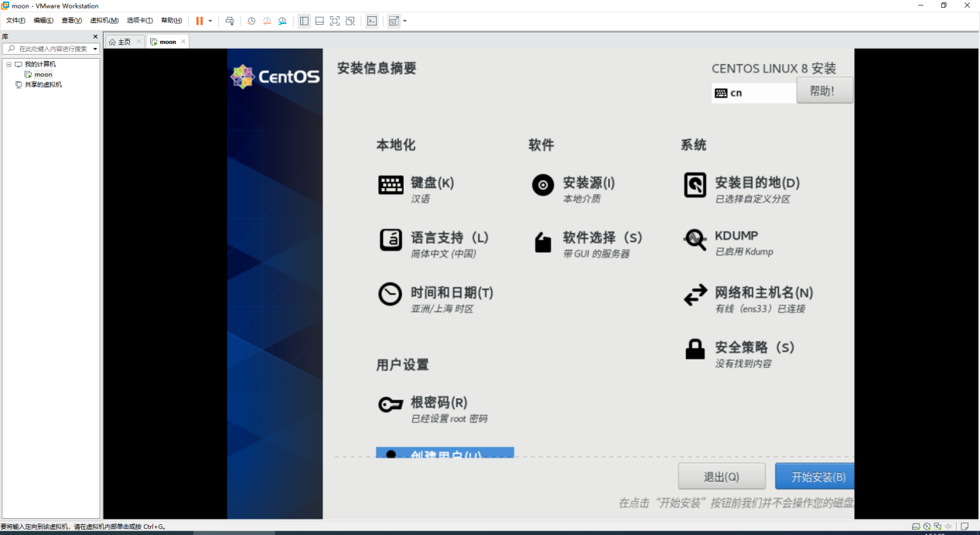Open 安装源(I) installation source
The width and height of the screenshot is (980, 535).
tap(574, 189)
